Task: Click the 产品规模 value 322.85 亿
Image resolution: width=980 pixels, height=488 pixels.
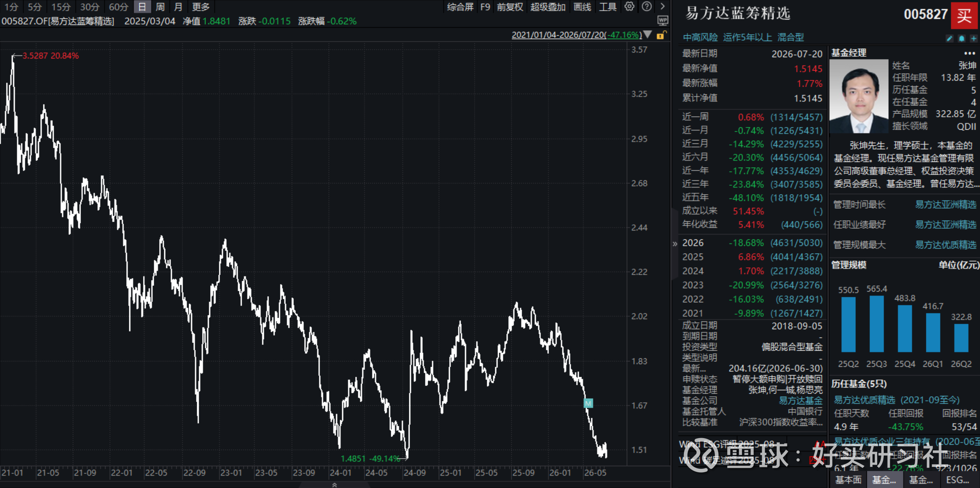Action: click(955, 114)
